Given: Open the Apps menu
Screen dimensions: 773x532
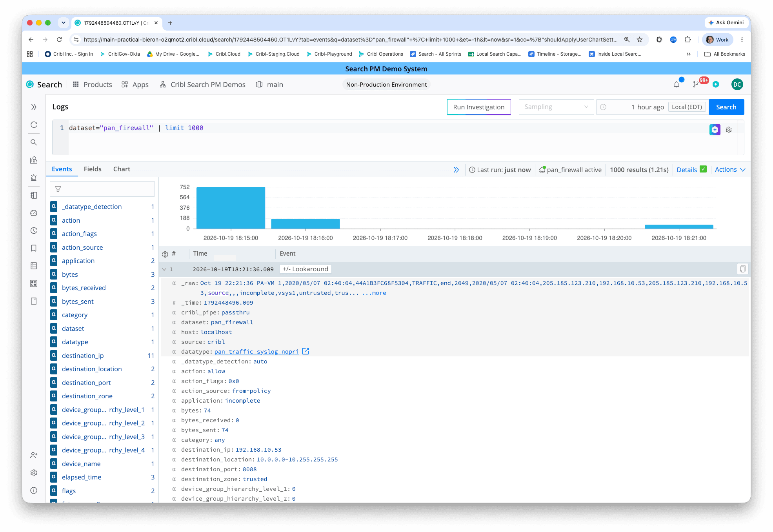Looking at the screenshot, I should [x=135, y=84].
